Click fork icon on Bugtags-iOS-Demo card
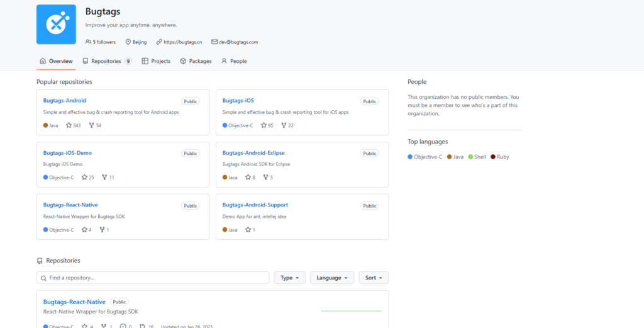644x328 pixels. point(105,178)
